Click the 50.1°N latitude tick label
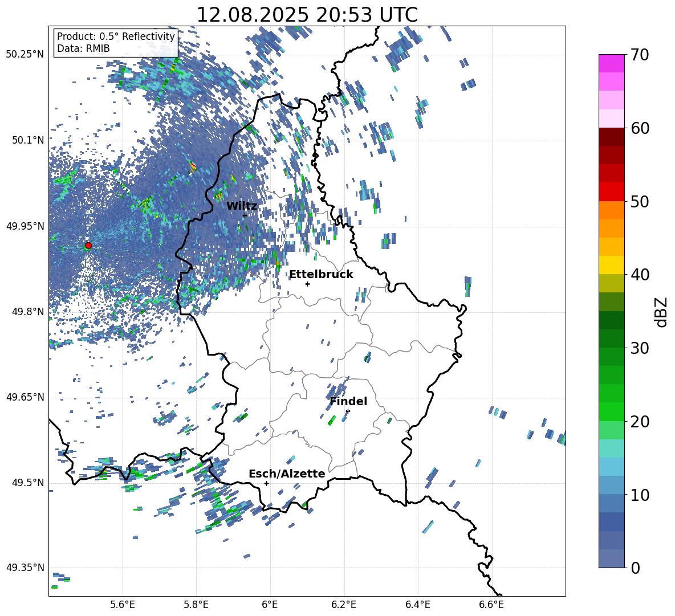675x616 pixels. pyautogui.click(x=29, y=140)
